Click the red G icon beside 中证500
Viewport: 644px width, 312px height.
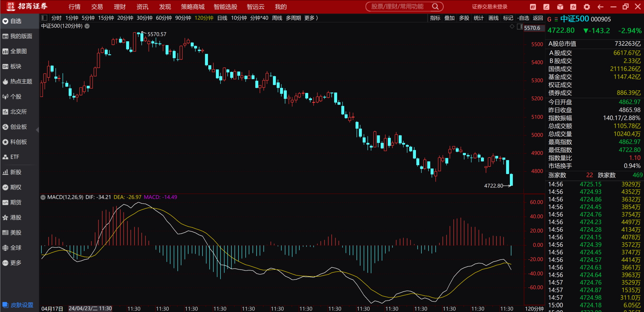[x=549, y=19]
